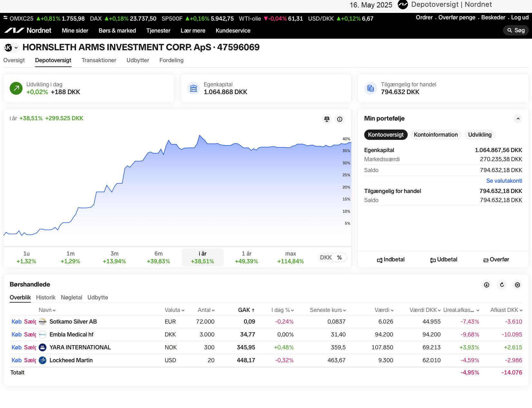
Task: Click the Udbetal withdraw button
Action: pos(444,259)
